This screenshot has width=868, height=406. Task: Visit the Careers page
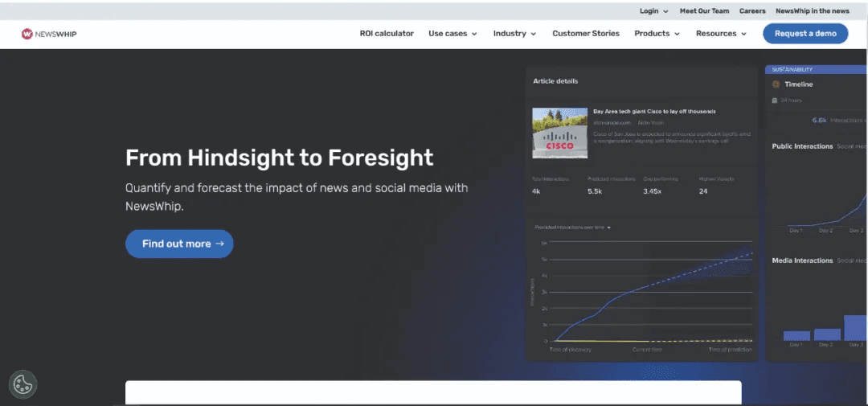point(752,11)
